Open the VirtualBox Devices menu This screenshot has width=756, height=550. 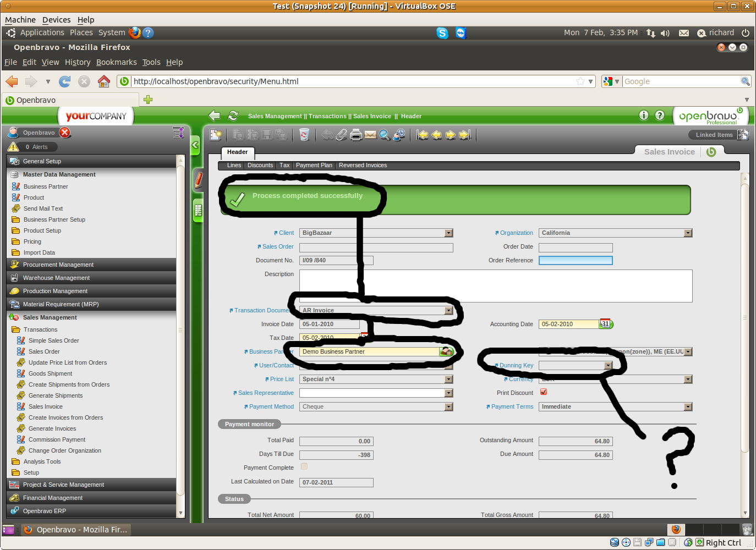(57, 20)
